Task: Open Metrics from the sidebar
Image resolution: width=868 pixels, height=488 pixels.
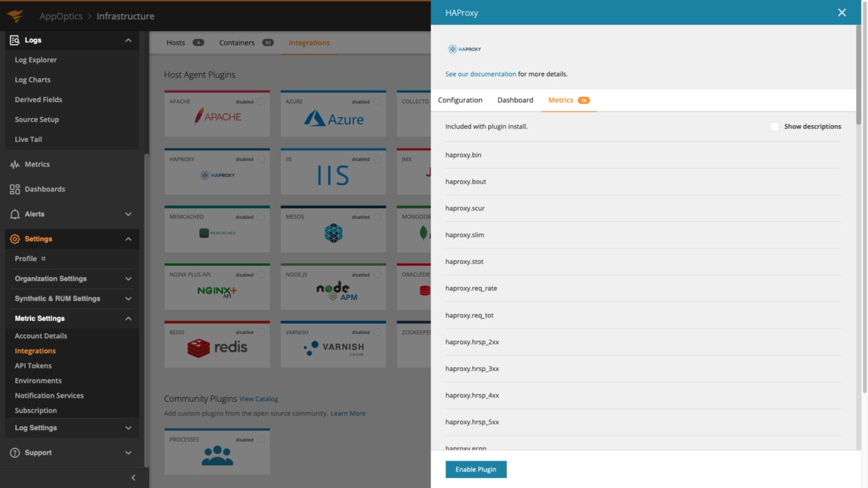Action: point(37,164)
